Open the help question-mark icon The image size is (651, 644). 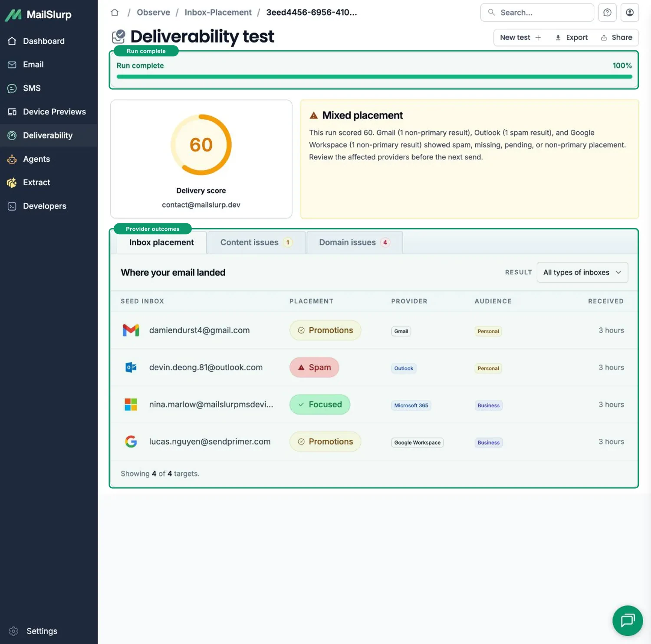coord(607,13)
